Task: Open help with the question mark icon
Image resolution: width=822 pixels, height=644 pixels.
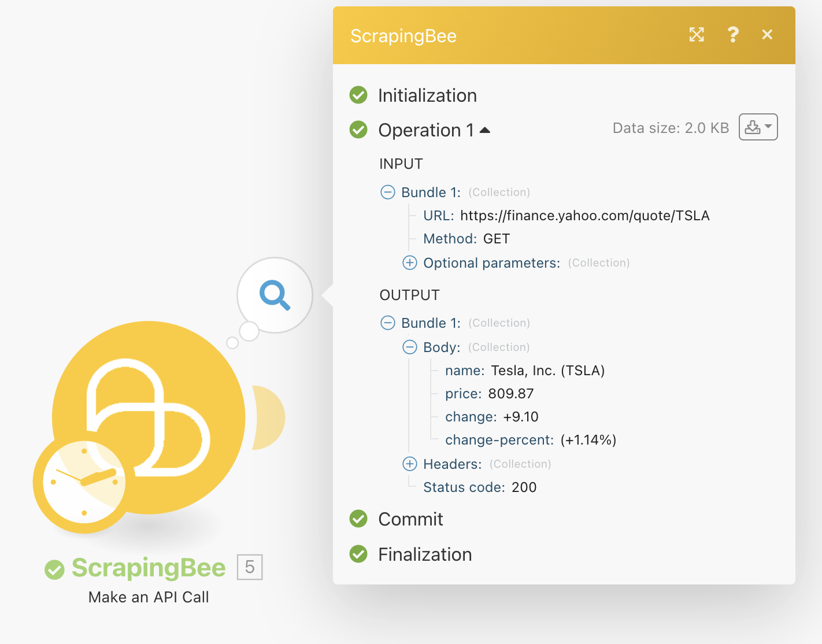Action: coord(732,35)
